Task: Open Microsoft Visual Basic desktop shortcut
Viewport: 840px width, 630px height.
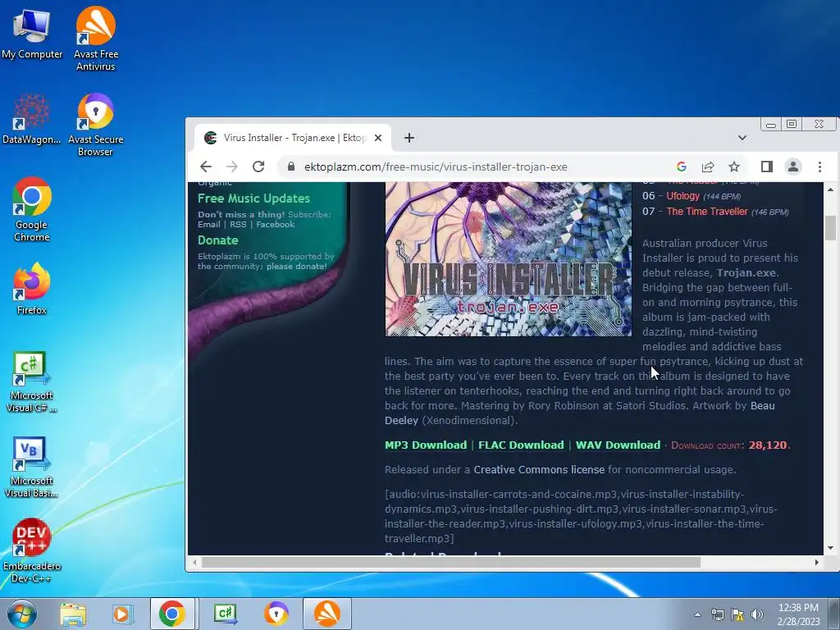Action: (32, 467)
